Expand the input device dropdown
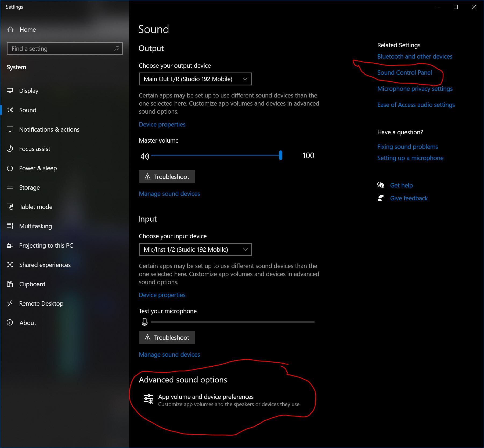 click(x=195, y=250)
